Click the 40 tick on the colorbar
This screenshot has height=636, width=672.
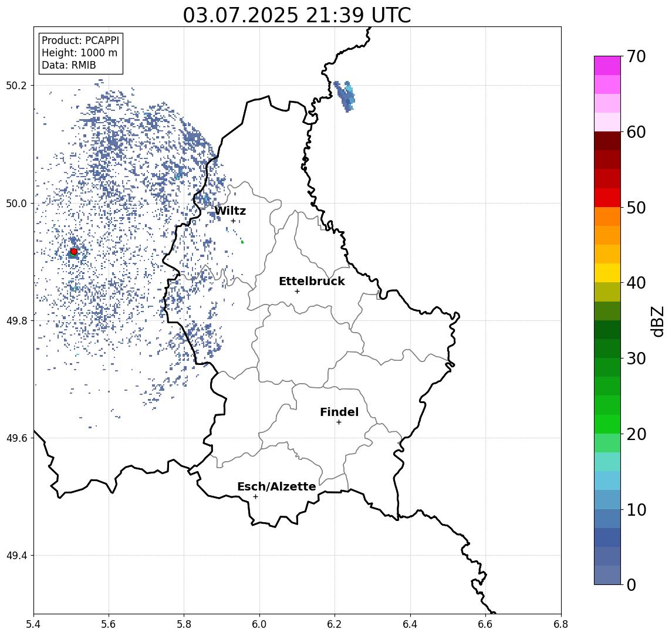(x=636, y=283)
